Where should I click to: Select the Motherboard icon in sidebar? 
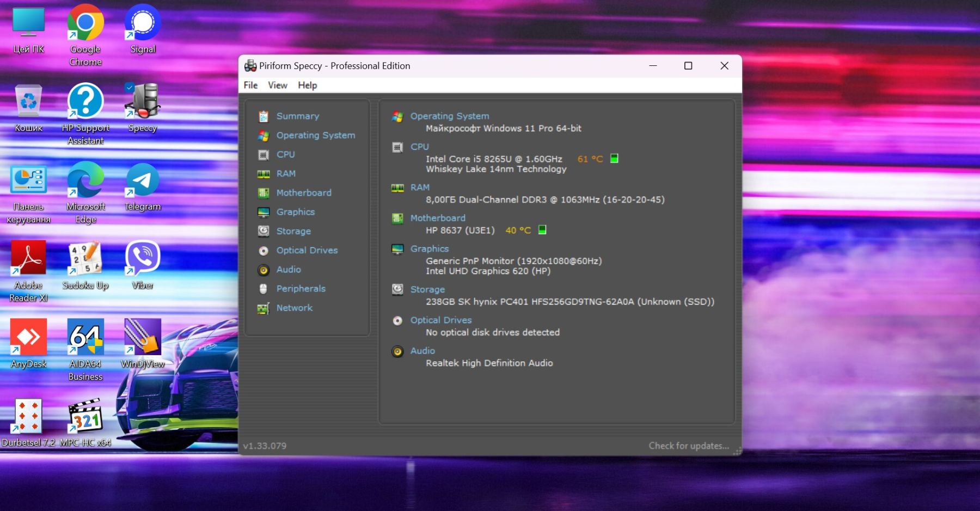click(264, 193)
